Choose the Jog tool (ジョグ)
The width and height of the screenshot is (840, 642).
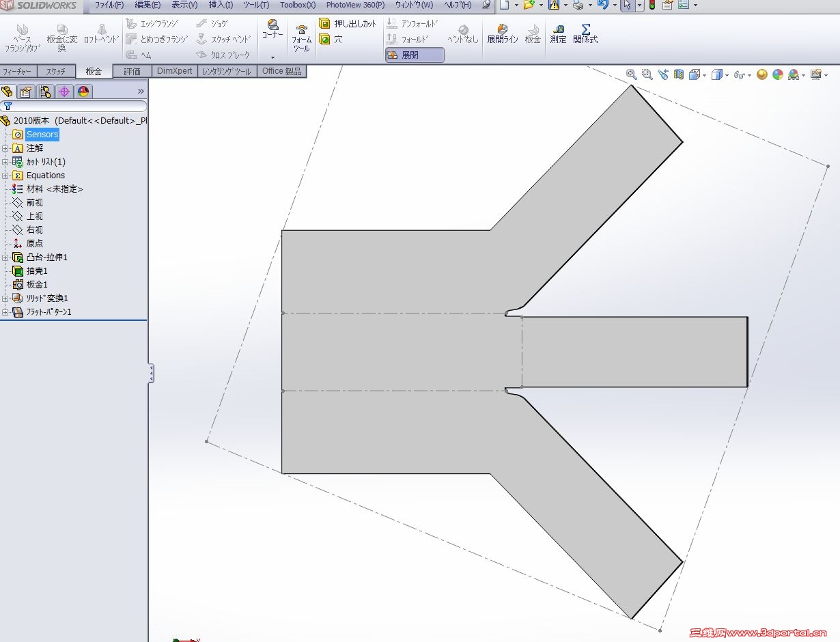(x=212, y=23)
